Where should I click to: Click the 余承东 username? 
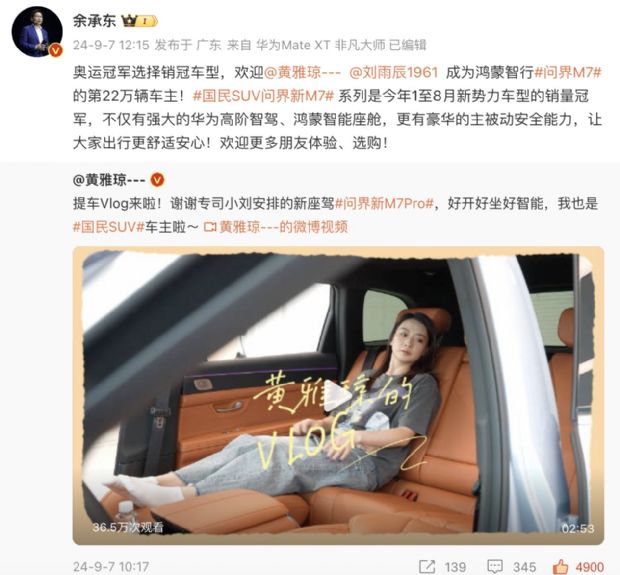coord(94,21)
